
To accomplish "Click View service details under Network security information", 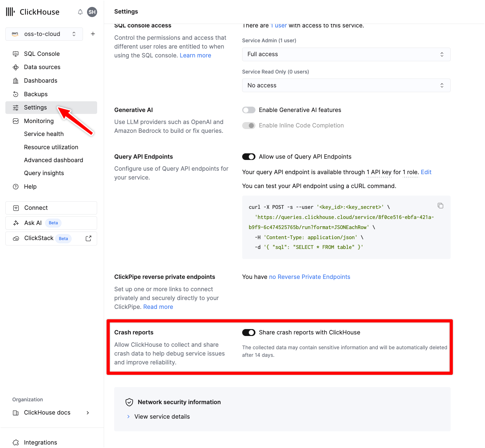I will (x=162, y=416).
